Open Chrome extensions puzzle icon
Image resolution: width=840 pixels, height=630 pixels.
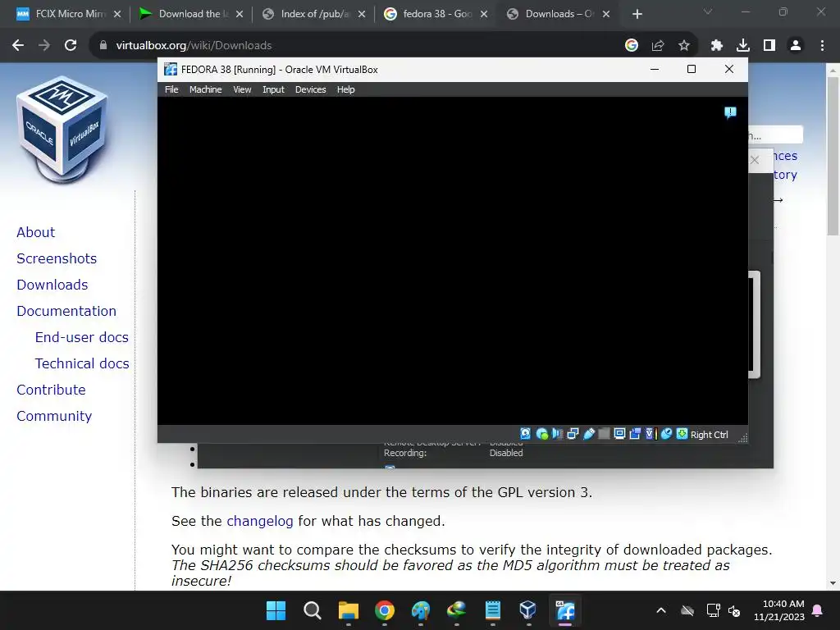(717, 46)
